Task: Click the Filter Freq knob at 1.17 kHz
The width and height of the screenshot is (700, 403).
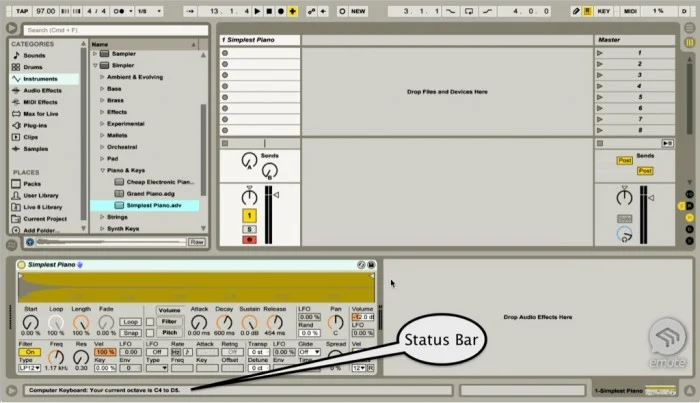Action: coord(56,357)
